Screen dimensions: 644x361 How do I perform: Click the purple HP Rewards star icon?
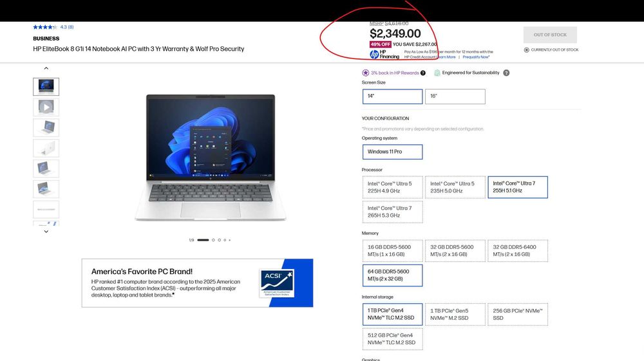coord(366,73)
